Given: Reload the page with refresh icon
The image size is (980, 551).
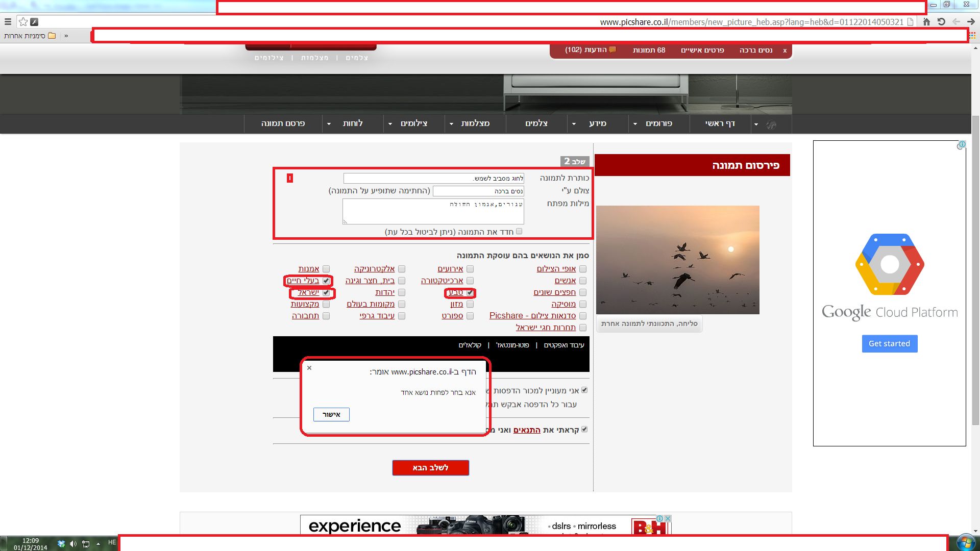Looking at the screenshot, I should [x=941, y=22].
